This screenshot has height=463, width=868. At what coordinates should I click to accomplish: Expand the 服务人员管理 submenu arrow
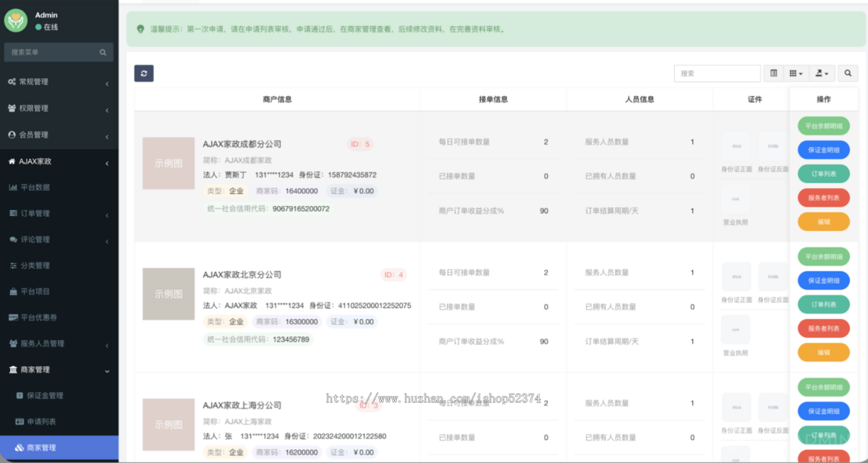(x=107, y=346)
